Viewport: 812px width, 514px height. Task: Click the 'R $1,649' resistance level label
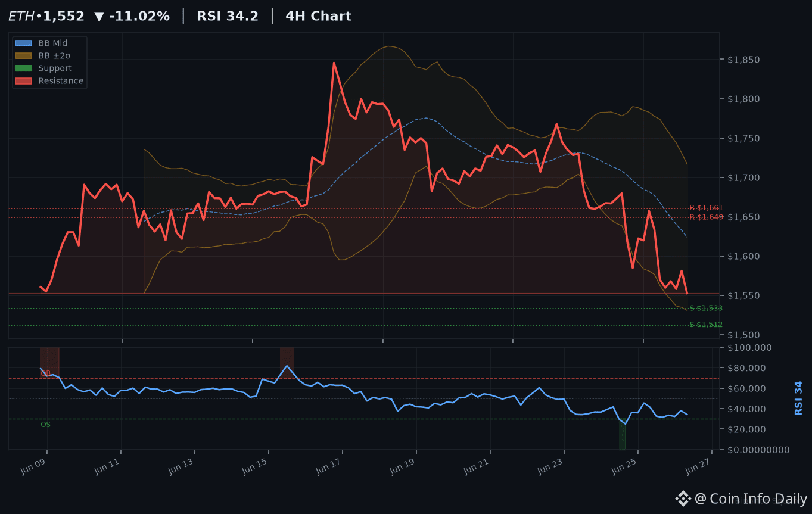click(706, 217)
